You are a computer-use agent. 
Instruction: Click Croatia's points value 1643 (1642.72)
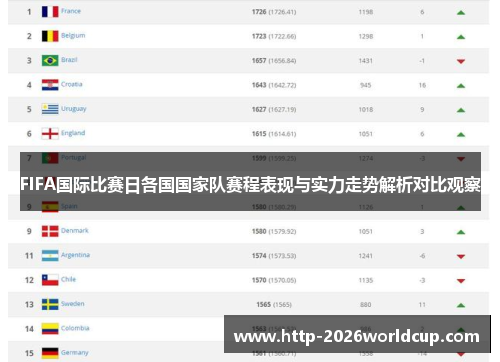(274, 85)
